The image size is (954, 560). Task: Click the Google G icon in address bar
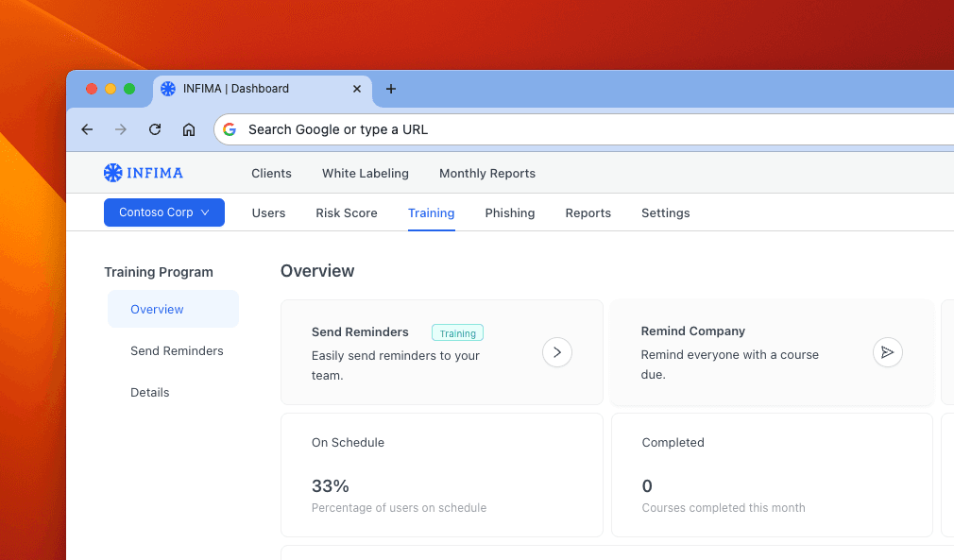coord(229,129)
